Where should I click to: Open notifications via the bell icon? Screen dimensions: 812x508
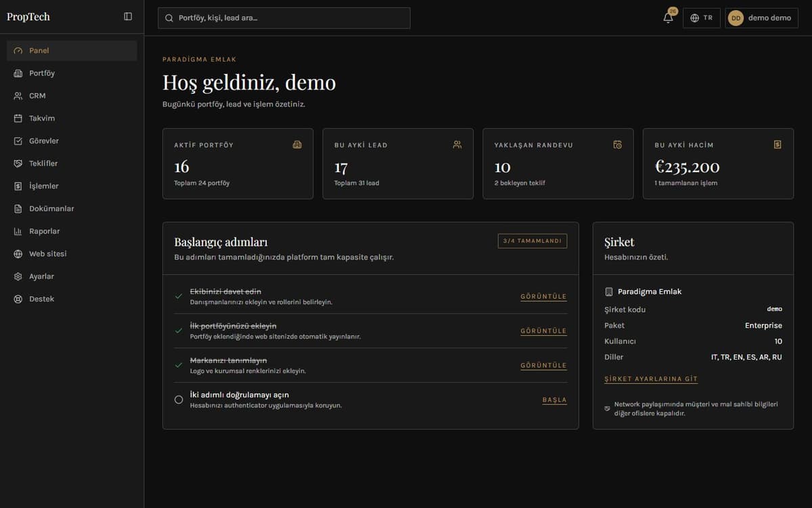click(668, 18)
